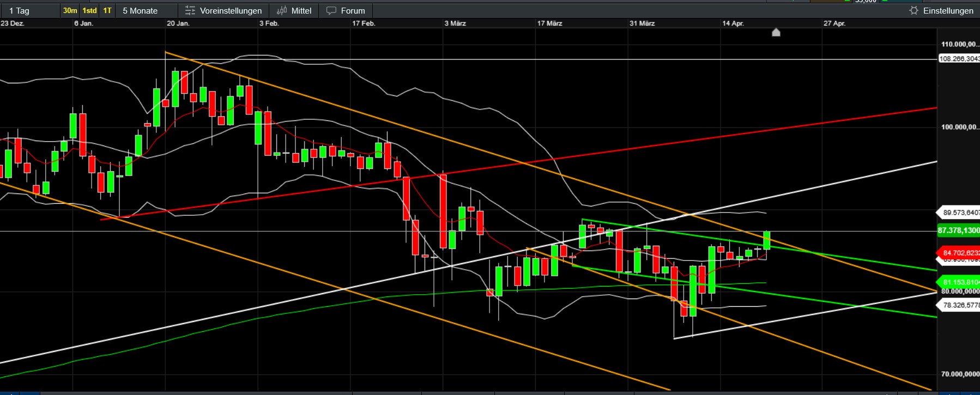This screenshot has height=395, width=980.
Task: Select the 108.266,3043 horizontal line label
Action: [x=959, y=59]
